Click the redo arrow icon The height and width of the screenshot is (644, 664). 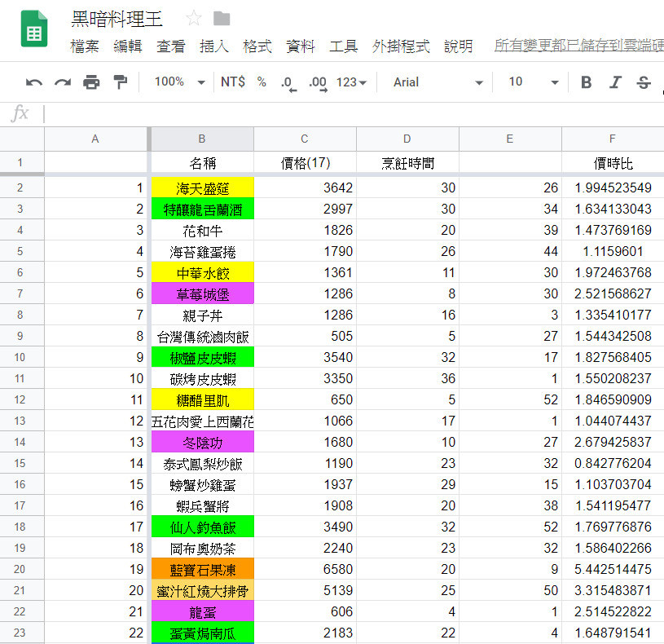(63, 82)
